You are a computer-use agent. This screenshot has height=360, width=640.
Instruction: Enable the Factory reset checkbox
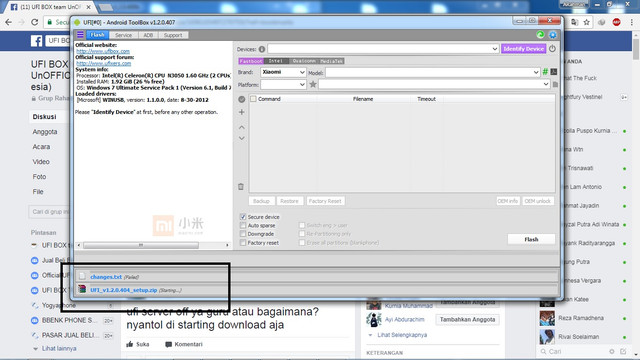tap(243, 242)
